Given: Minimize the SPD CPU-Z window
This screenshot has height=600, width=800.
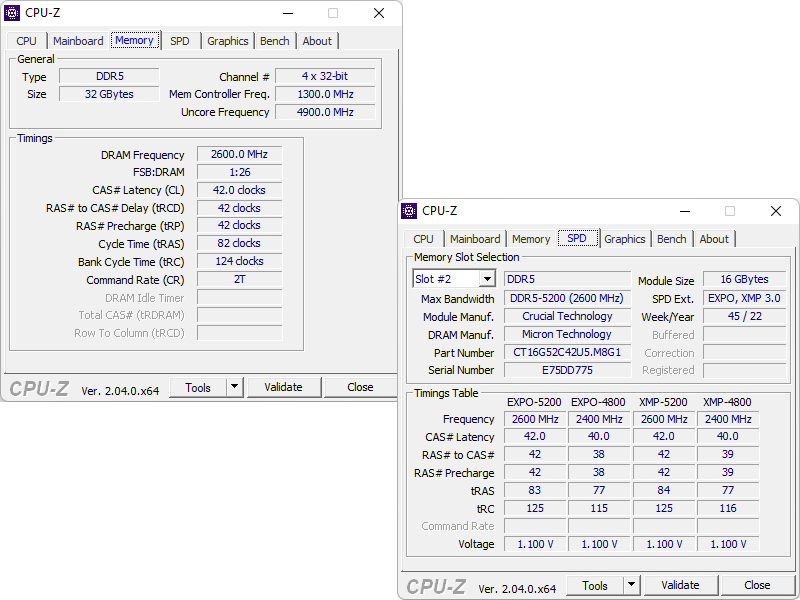Looking at the screenshot, I should coord(685,211).
